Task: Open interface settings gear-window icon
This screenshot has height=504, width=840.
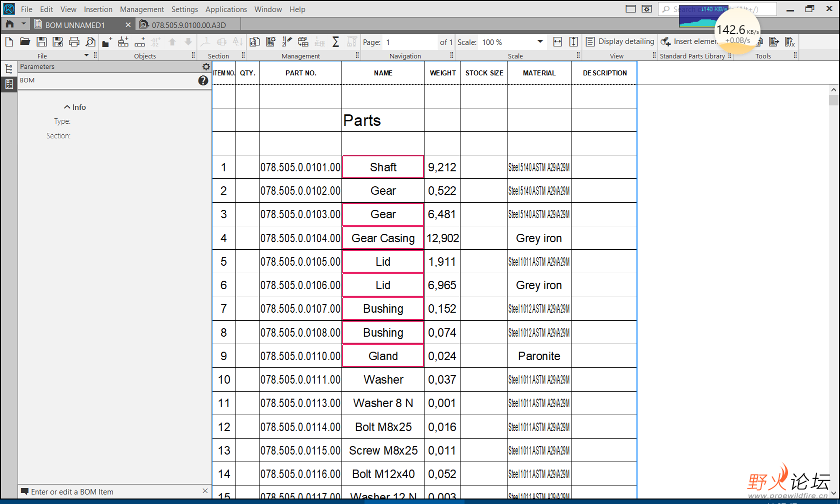Action: [x=647, y=9]
